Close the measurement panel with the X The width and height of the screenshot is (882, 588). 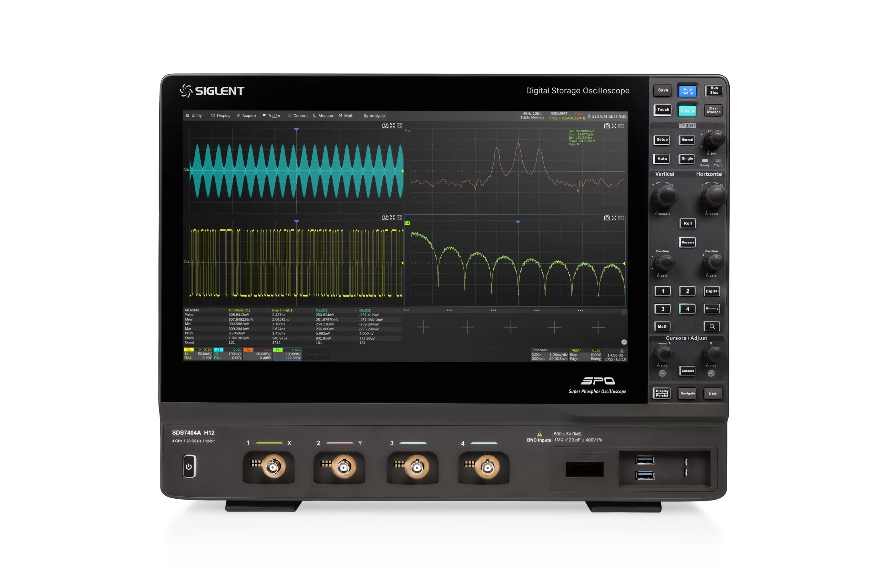click(624, 312)
